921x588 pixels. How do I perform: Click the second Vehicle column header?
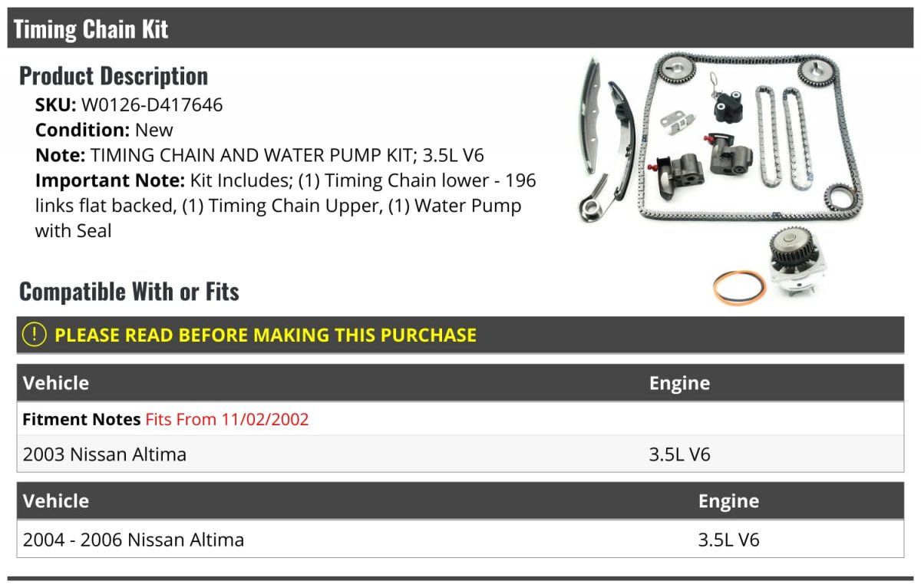click(56, 500)
